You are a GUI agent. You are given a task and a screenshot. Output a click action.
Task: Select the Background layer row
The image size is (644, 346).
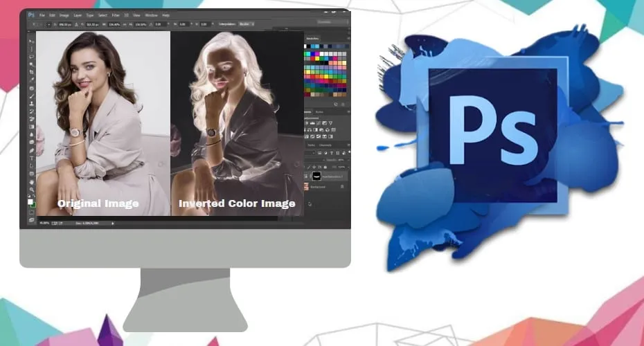coord(327,187)
